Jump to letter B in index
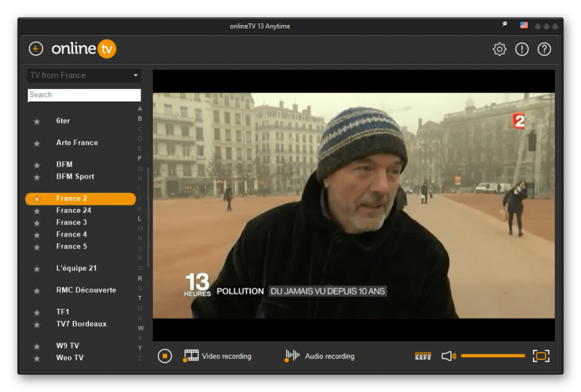The height and width of the screenshot is (392, 581). tap(140, 119)
